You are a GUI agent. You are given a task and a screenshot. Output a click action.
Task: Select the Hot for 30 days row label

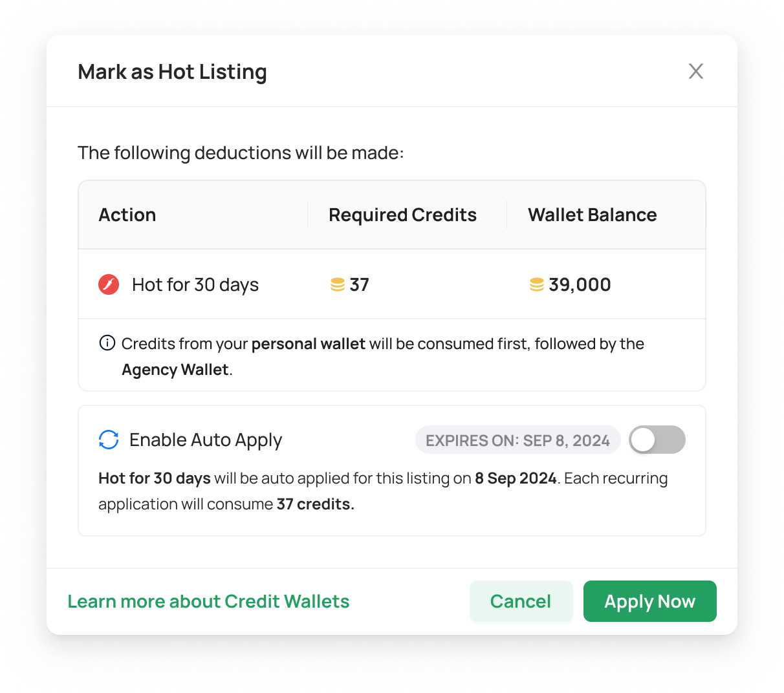click(x=195, y=284)
